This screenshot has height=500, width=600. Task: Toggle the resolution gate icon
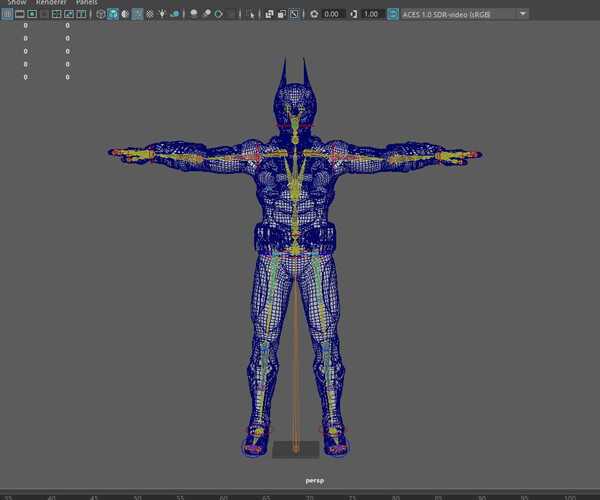point(32,15)
